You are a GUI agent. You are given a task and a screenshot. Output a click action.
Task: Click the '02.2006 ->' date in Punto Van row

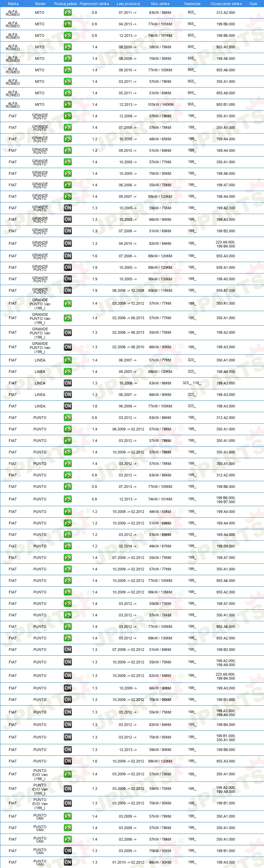[x=128, y=839]
